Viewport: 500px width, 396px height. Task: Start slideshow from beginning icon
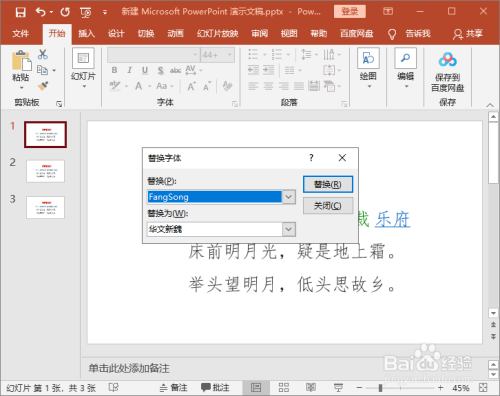86,13
